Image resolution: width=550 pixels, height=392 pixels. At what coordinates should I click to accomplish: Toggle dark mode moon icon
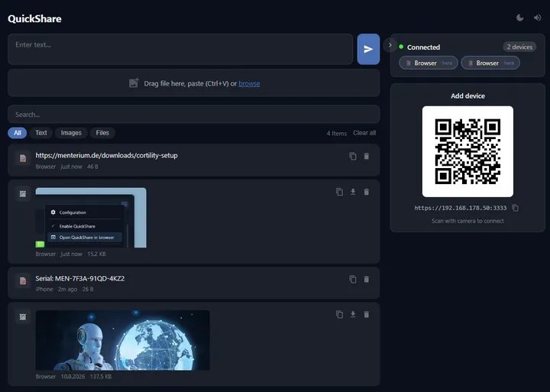click(520, 18)
